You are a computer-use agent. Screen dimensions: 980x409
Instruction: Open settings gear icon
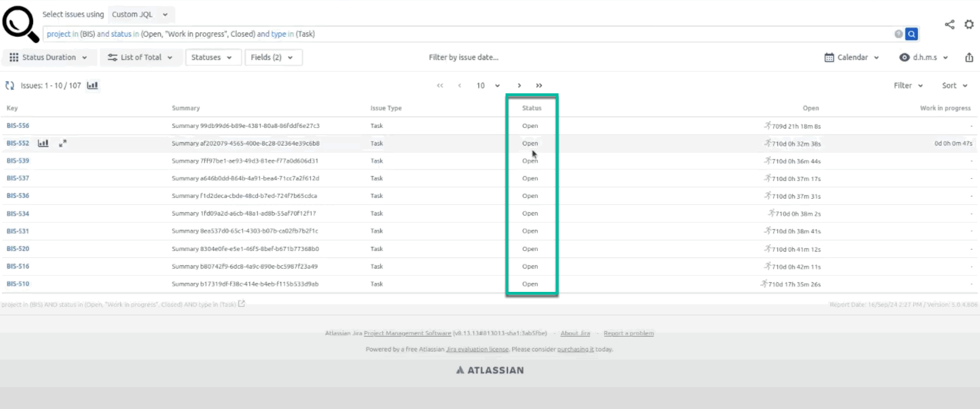pyautogui.click(x=969, y=24)
